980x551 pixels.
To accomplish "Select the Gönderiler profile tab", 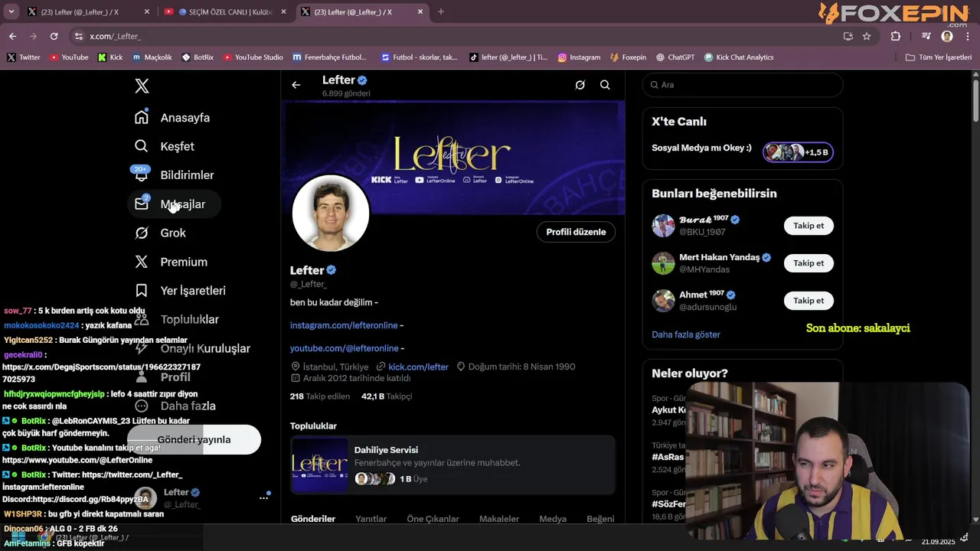I will 313,519.
